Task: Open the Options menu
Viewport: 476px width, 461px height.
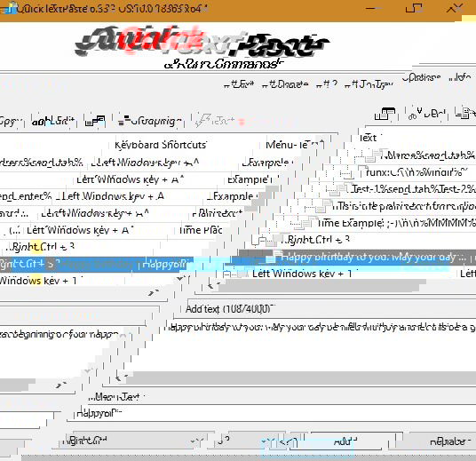Action: (421, 78)
